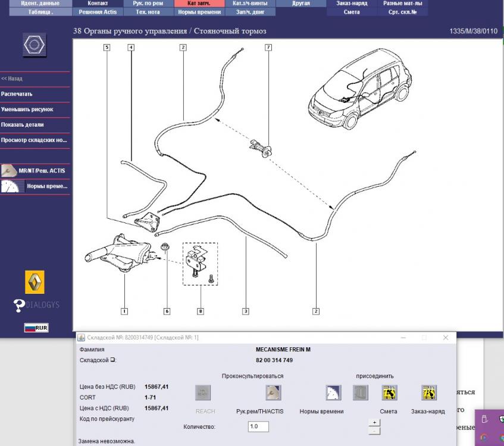Image resolution: width=504 pixels, height=446 pixels.
Task: Click part number 82 00 314 749
Action: 274,360
